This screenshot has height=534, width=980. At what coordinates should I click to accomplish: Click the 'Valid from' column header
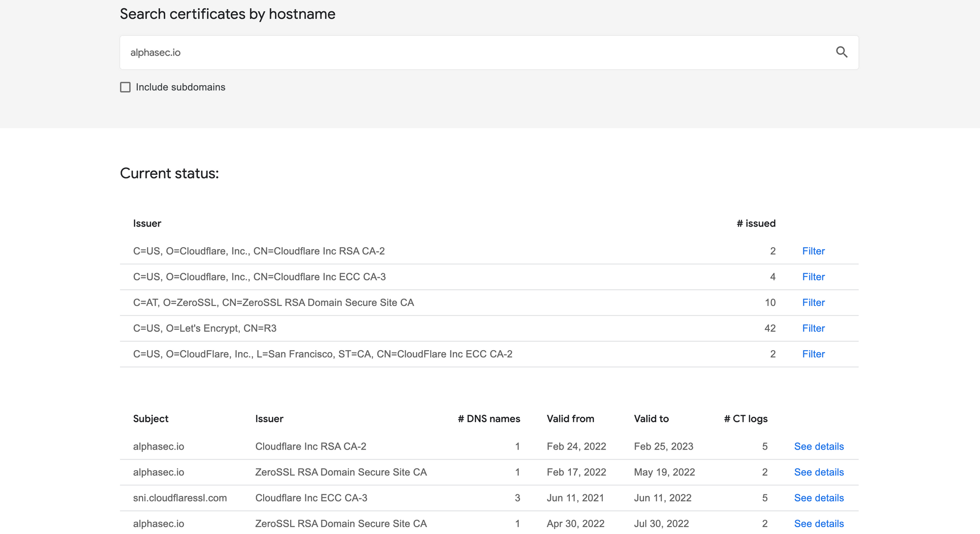pos(570,419)
